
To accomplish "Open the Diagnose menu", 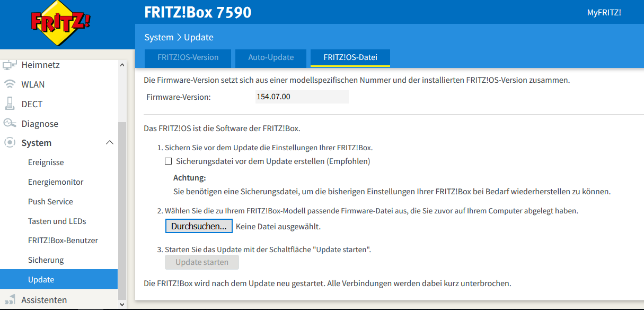I will (40, 124).
